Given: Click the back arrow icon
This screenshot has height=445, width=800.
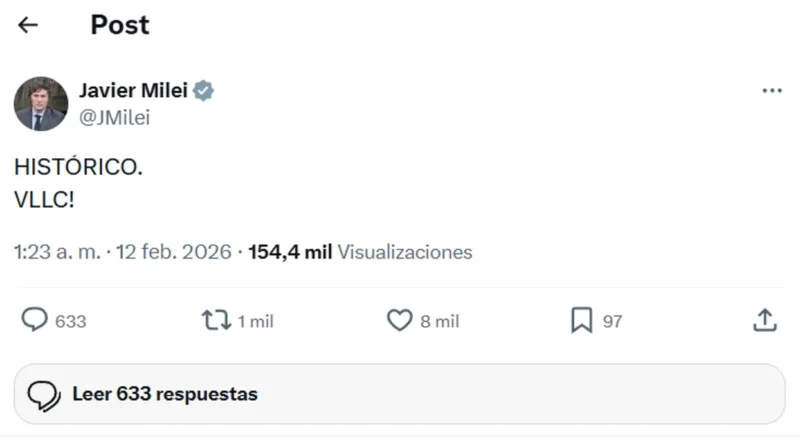Looking at the screenshot, I should [28, 25].
